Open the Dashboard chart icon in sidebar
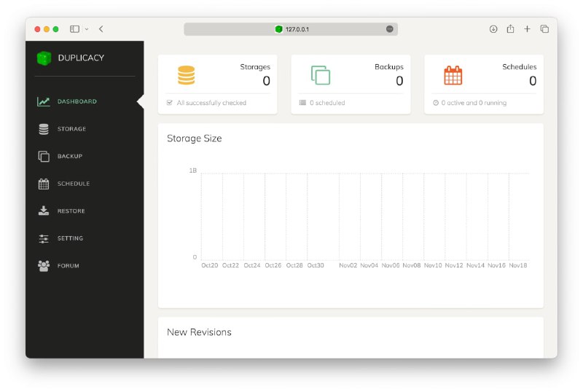The height and width of the screenshot is (392, 583). coord(44,101)
